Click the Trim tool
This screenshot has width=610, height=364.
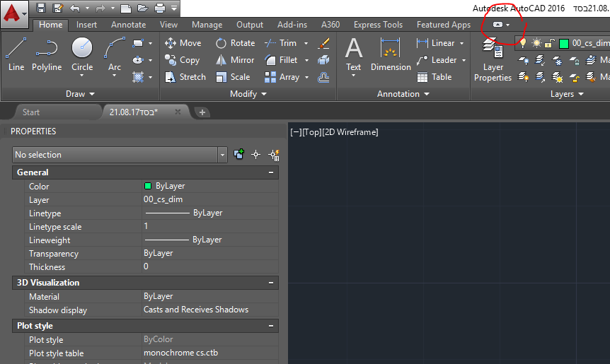point(280,43)
